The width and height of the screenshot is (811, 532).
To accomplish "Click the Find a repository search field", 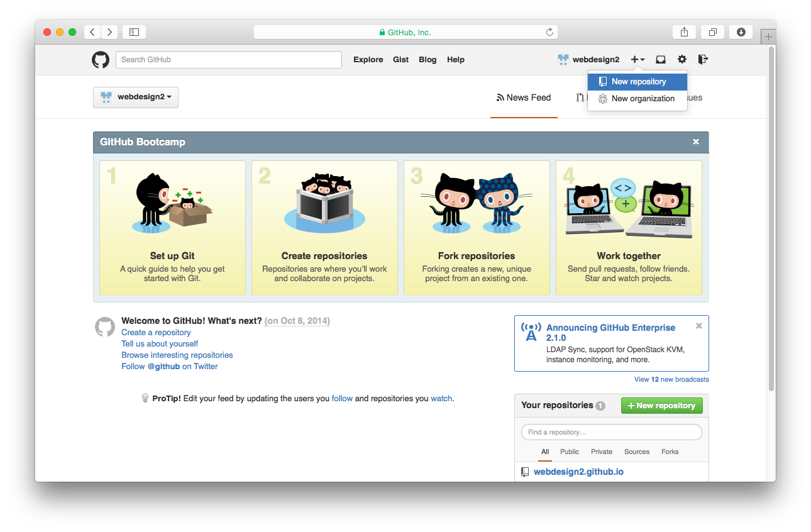I will (610, 432).
